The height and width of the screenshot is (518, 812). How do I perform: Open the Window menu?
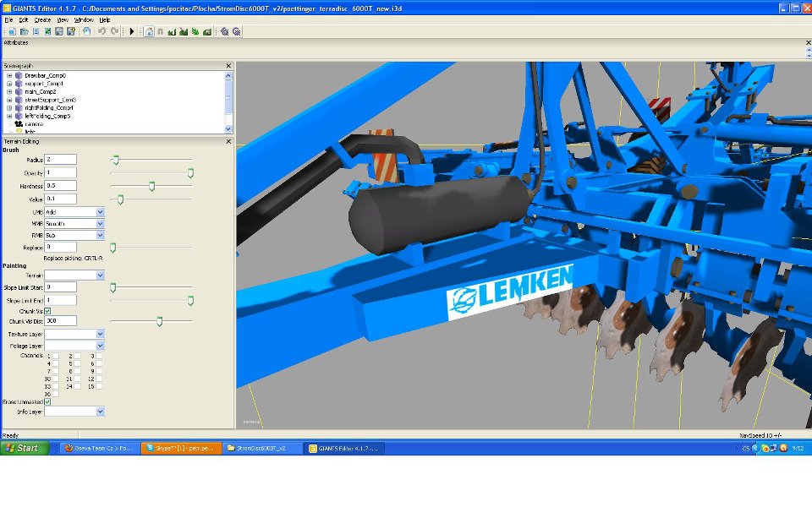[84, 19]
